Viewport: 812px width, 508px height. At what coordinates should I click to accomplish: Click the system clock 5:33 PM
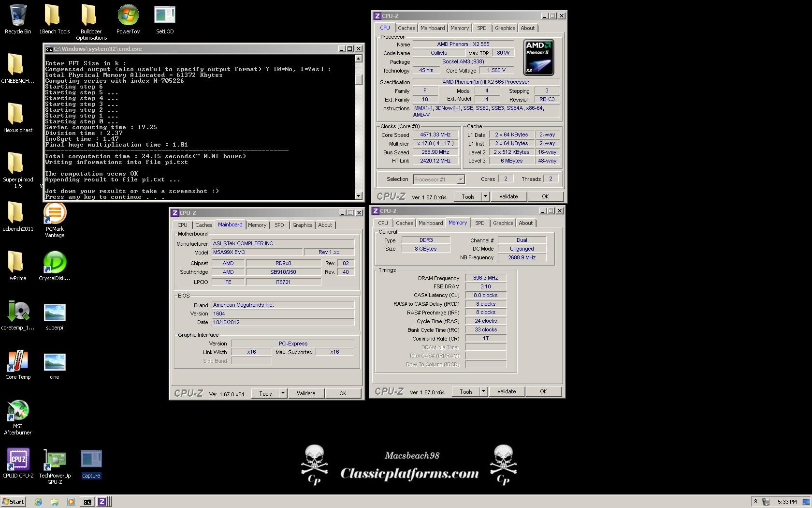coord(787,502)
